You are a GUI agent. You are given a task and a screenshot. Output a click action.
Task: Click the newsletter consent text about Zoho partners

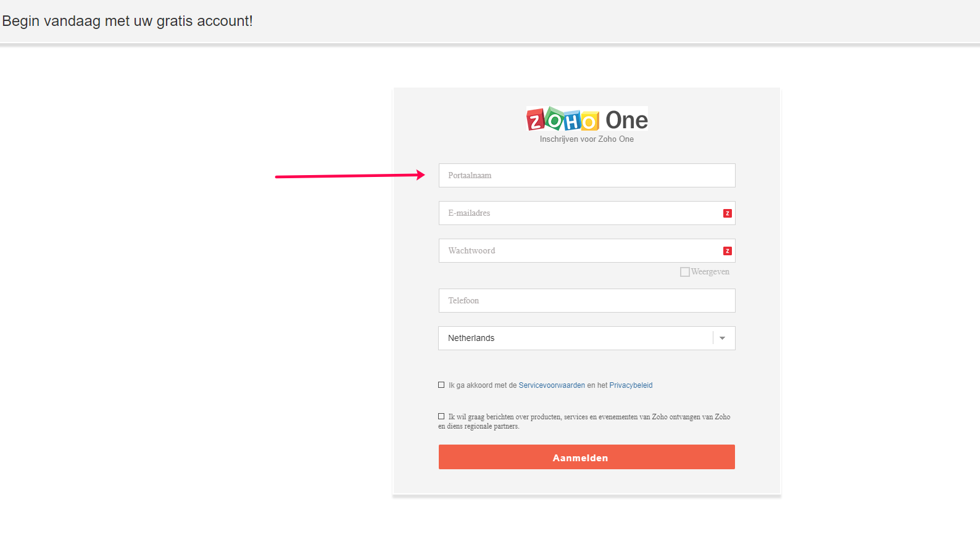(x=584, y=422)
